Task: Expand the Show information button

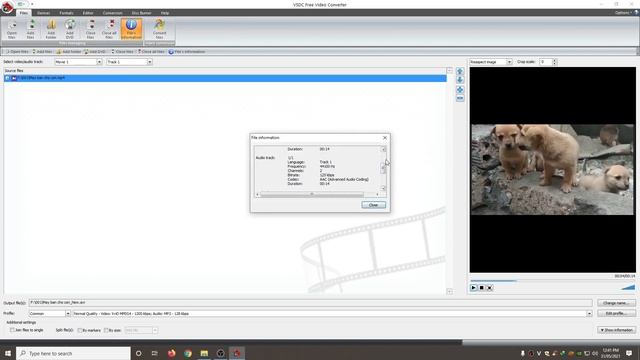Action: pos(617,330)
